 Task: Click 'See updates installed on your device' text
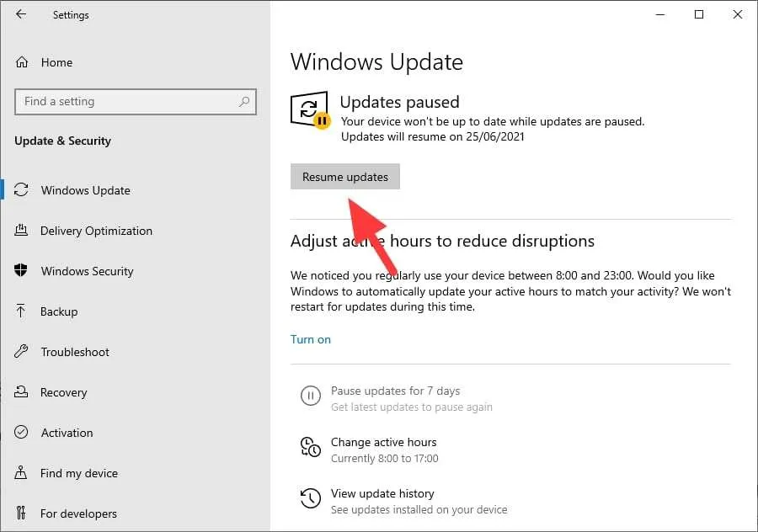click(419, 509)
